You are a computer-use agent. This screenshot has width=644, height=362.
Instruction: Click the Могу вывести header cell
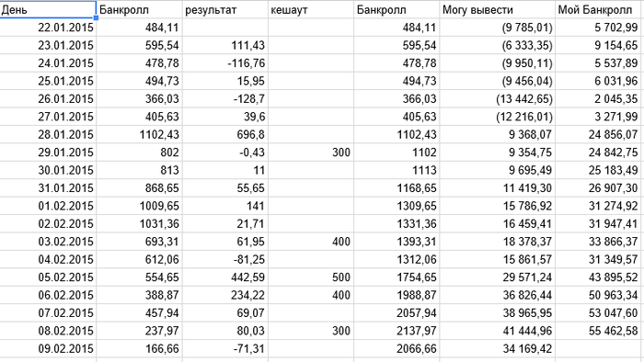click(497, 9)
